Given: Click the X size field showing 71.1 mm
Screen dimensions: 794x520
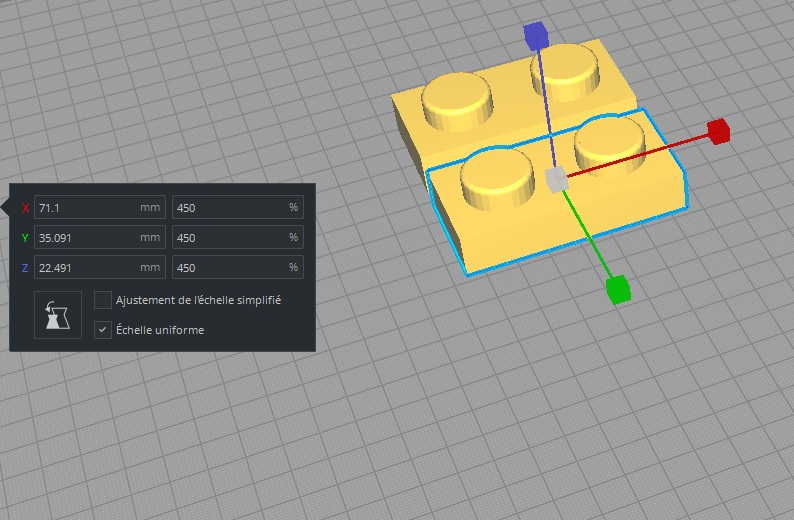Looking at the screenshot, I should pos(100,207).
